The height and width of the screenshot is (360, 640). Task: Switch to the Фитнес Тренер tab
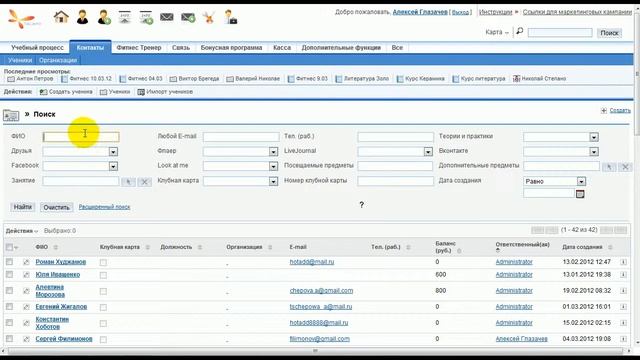139,48
